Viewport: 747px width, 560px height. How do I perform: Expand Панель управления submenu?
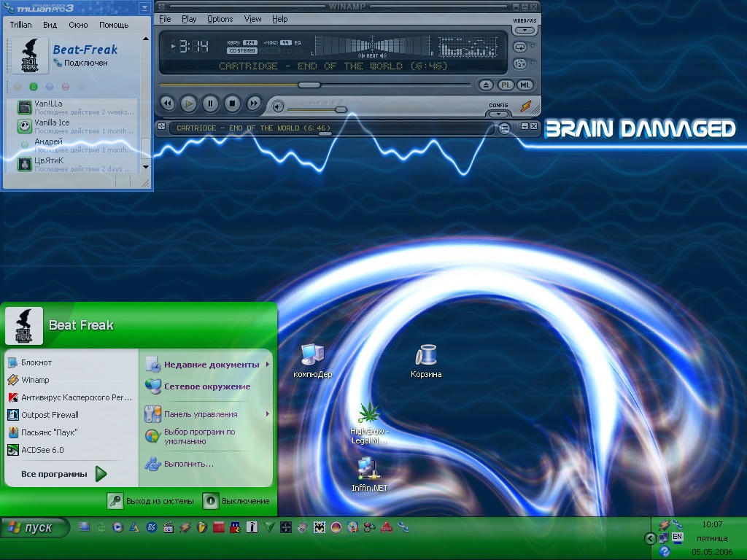207,414
